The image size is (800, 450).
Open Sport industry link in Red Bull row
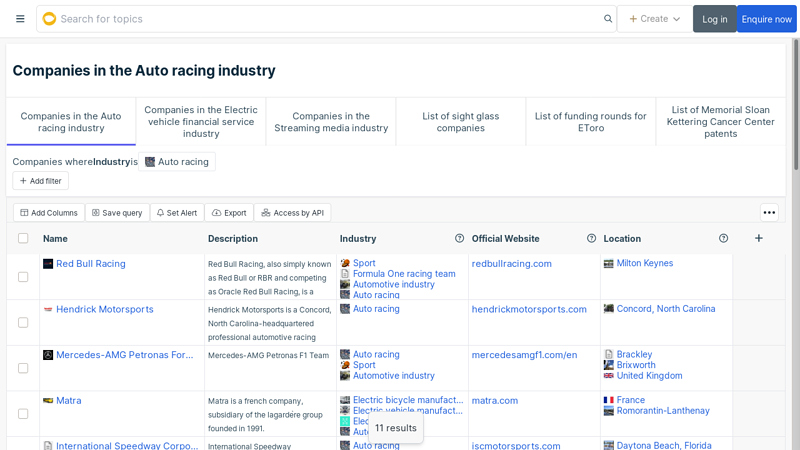point(364,263)
